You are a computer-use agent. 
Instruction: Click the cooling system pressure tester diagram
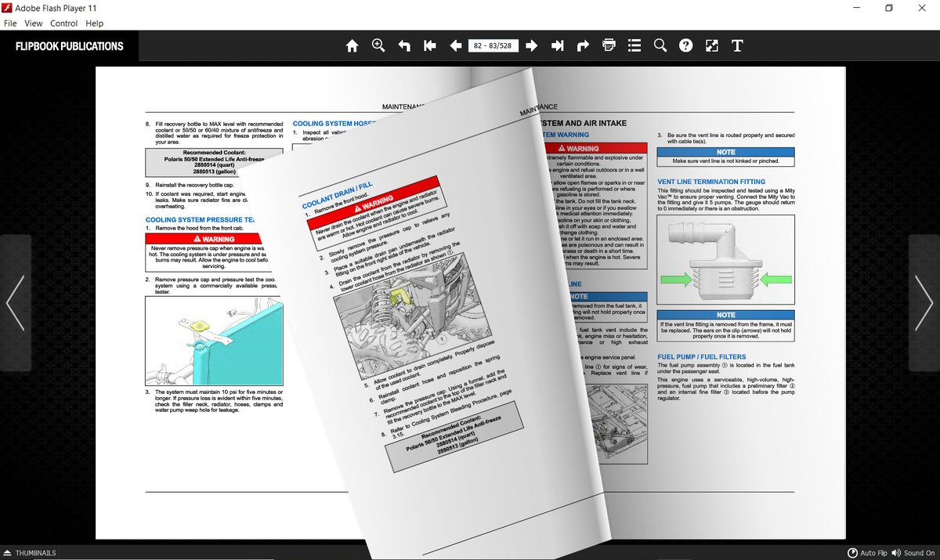pyautogui.click(x=213, y=340)
